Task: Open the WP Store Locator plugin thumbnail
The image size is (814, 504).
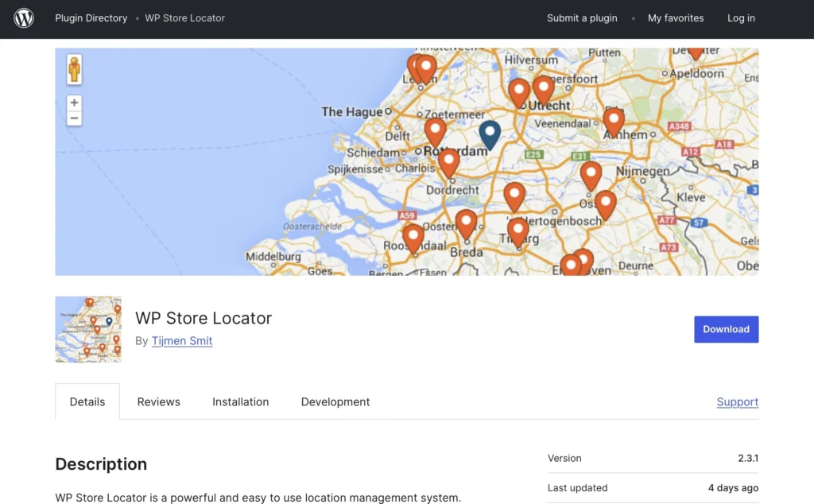Action: [x=88, y=329]
